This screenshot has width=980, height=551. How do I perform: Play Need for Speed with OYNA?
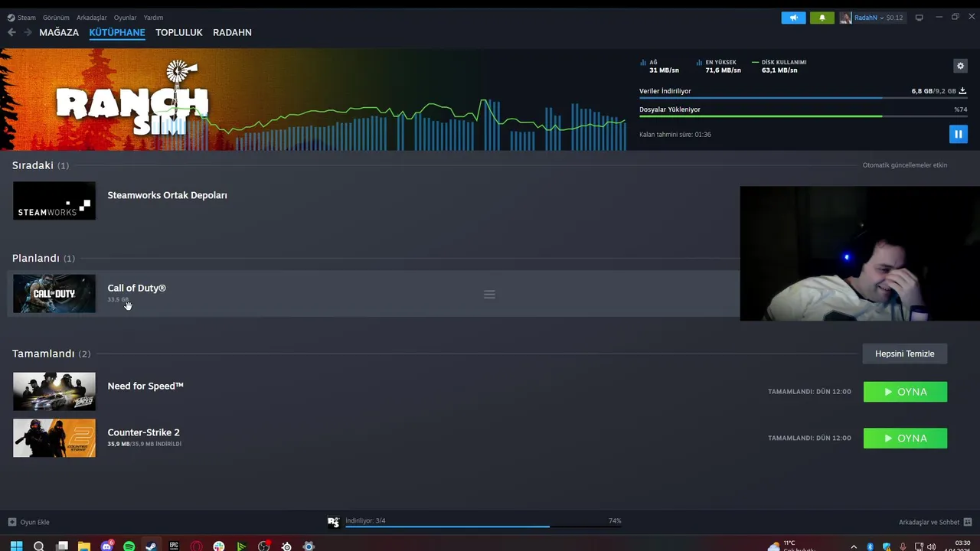click(905, 392)
